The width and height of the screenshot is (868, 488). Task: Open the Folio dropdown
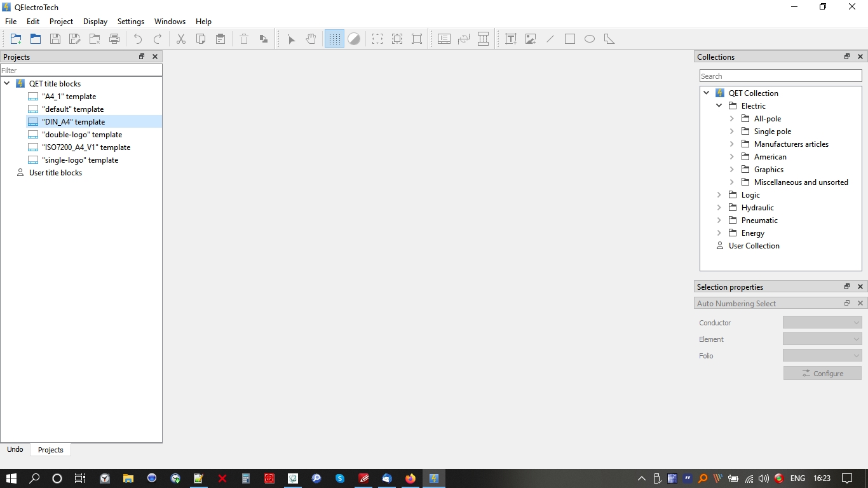(822, 356)
